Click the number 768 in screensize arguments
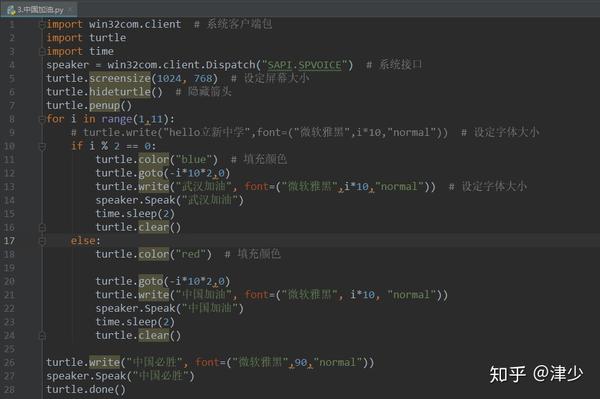The width and height of the screenshot is (600, 399). 203,78
